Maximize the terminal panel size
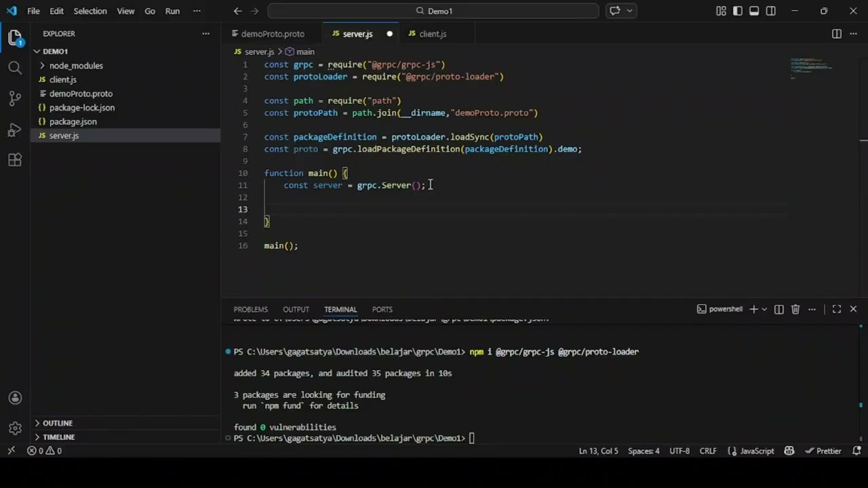The image size is (868, 488). 837,309
